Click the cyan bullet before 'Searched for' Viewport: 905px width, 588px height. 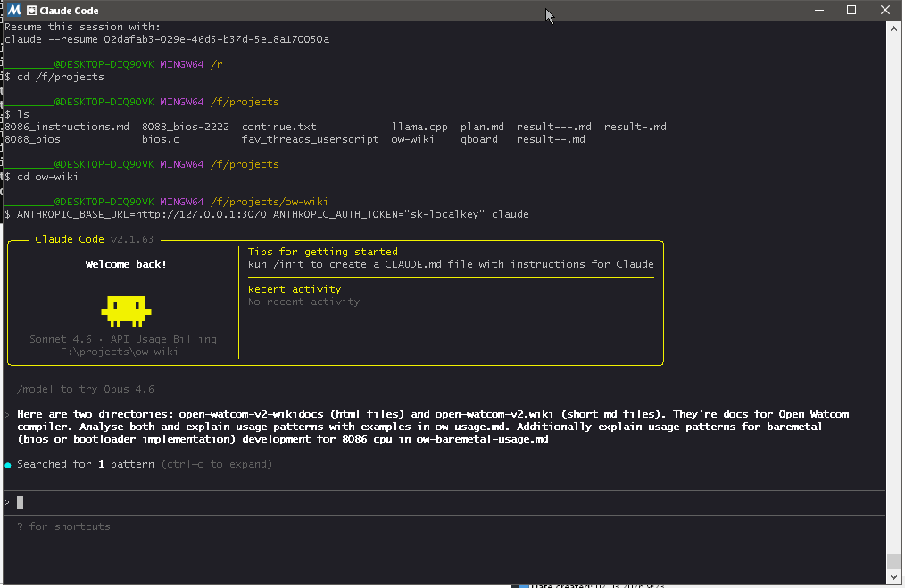tap(8, 465)
